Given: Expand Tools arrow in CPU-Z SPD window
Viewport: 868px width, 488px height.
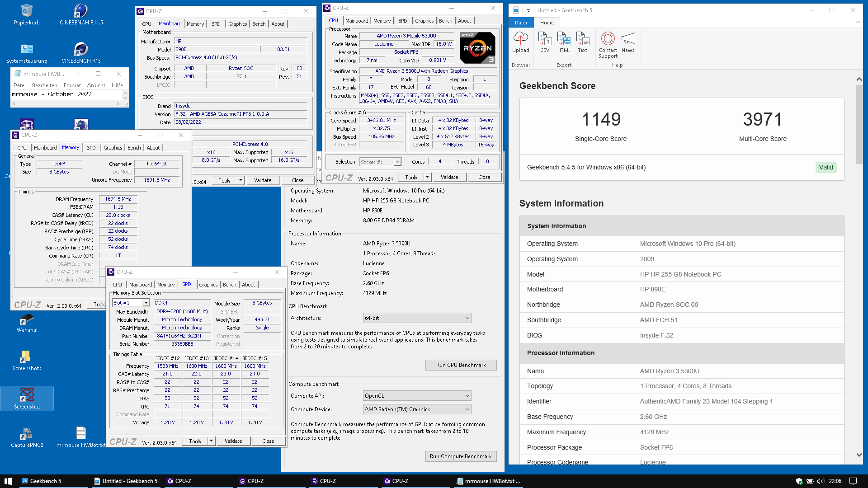Looking at the screenshot, I should 211,441.
